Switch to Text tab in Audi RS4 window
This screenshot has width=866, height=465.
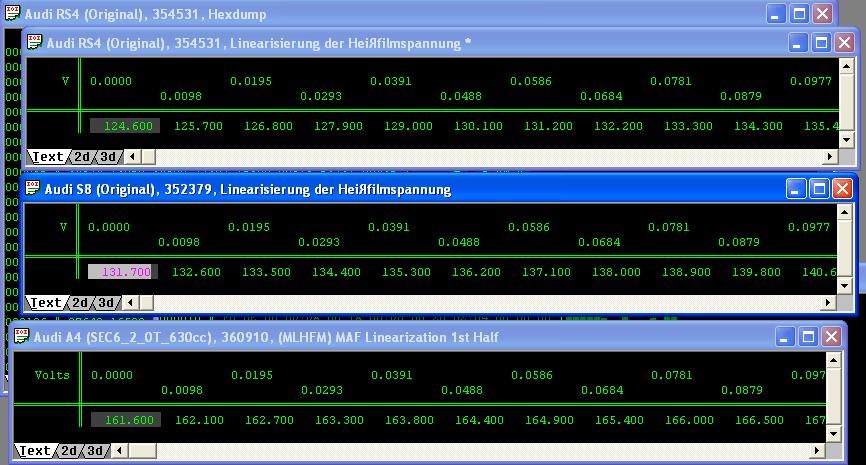tap(47, 157)
